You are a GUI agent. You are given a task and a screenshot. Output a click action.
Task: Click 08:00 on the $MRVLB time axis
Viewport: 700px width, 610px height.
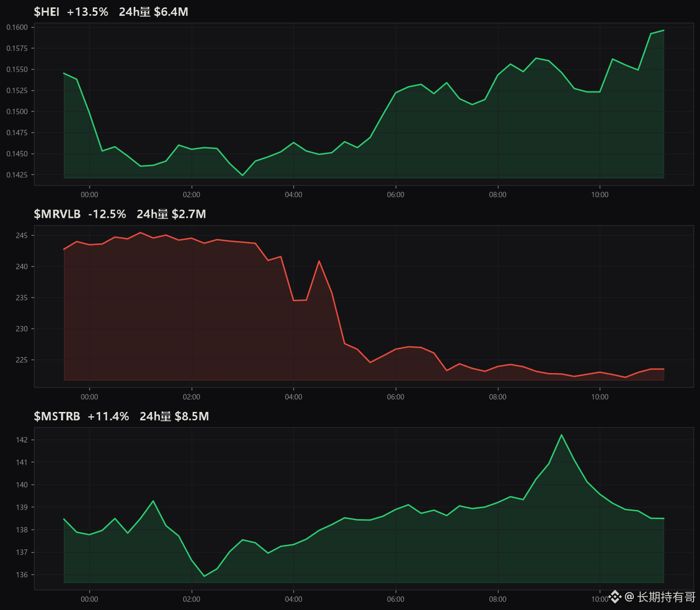coord(498,397)
